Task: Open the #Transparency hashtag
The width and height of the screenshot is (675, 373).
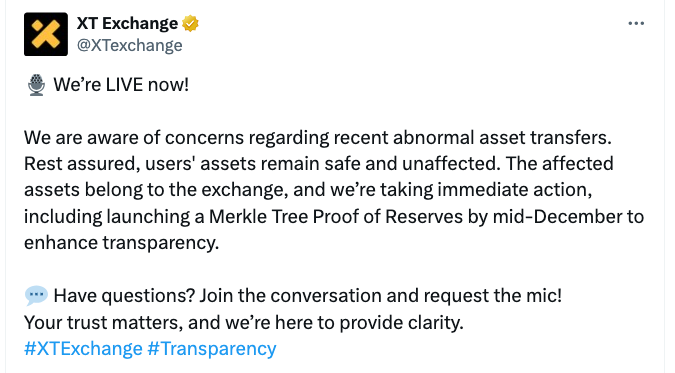Action: click(212, 348)
